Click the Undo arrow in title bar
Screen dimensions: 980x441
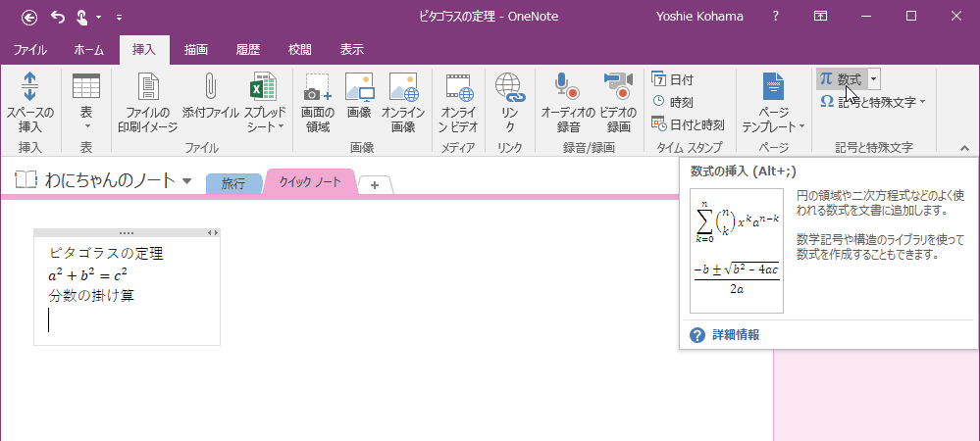(x=57, y=16)
